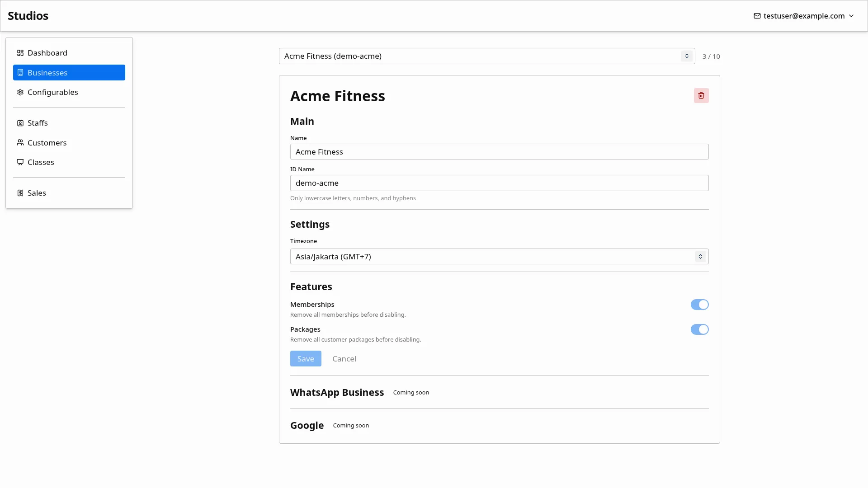Click the mail icon beside user email
The width and height of the screenshot is (868, 488).
pos(757,16)
